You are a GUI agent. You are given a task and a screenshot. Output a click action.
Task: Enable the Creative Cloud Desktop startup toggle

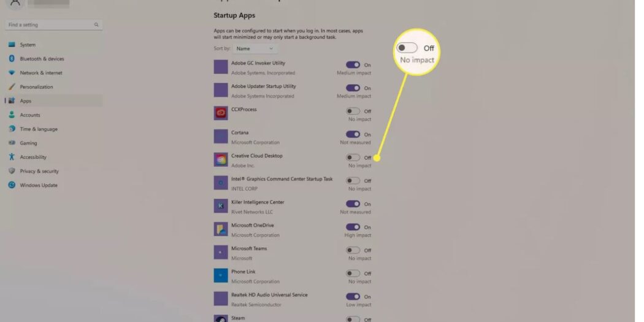(353, 158)
